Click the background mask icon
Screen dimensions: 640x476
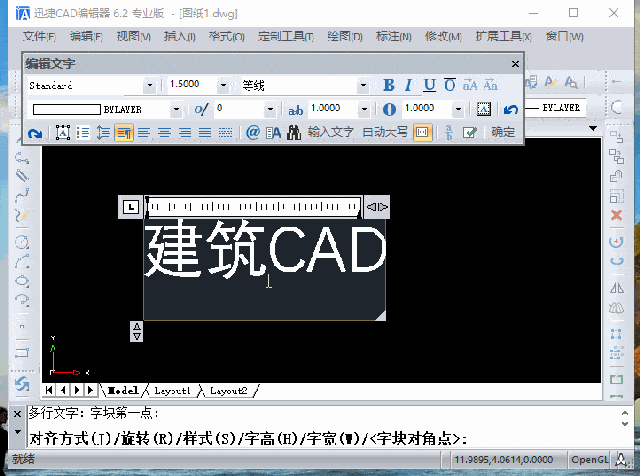484,109
